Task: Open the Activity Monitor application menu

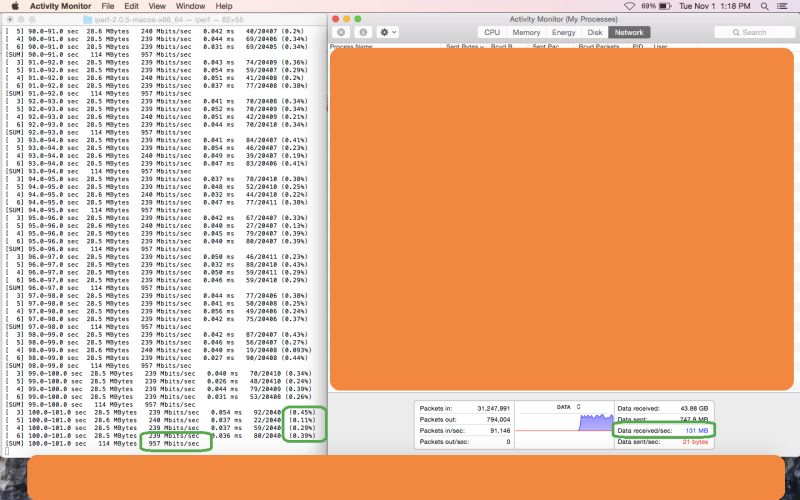Action: (60, 6)
